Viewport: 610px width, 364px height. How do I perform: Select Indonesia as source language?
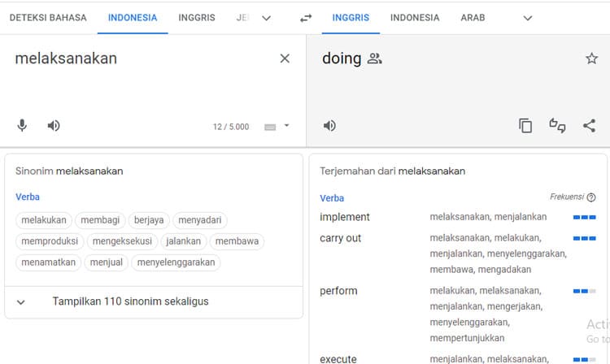pyautogui.click(x=133, y=18)
